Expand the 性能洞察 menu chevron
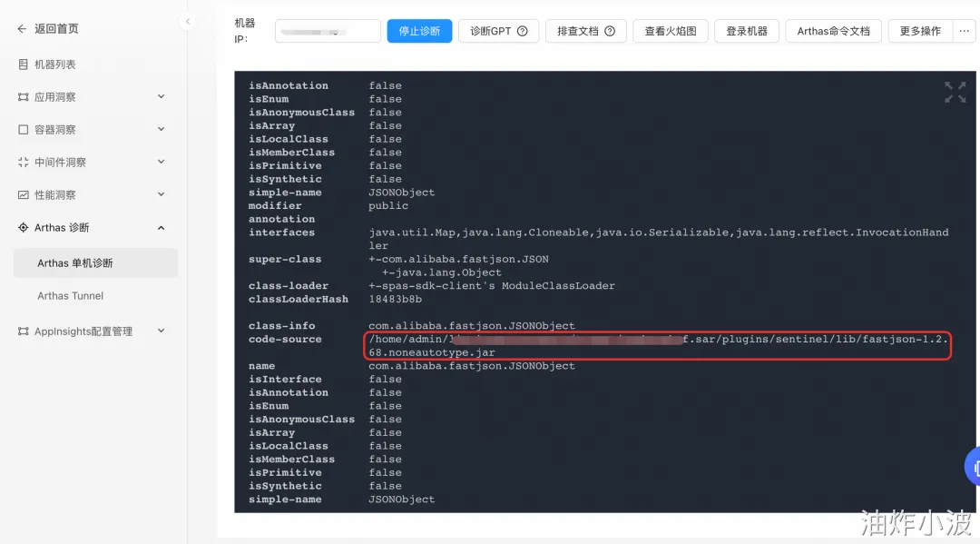 [x=162, y=194]
